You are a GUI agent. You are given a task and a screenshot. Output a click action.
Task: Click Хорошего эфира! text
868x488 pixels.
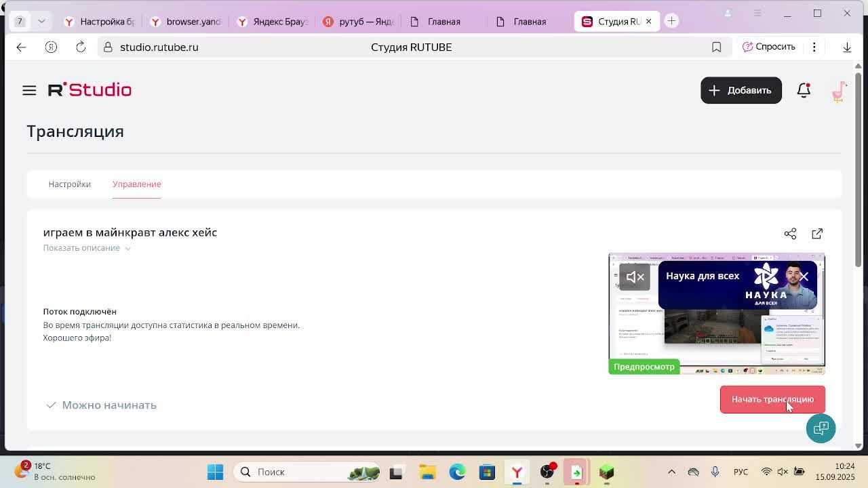77,338
